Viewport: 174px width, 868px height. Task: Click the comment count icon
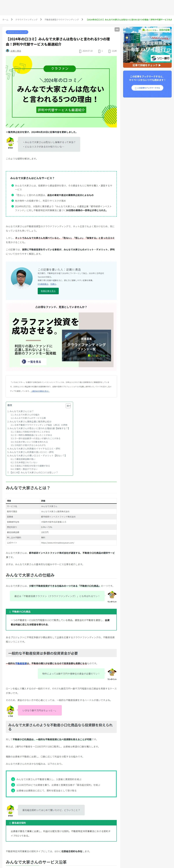[99, 51]
